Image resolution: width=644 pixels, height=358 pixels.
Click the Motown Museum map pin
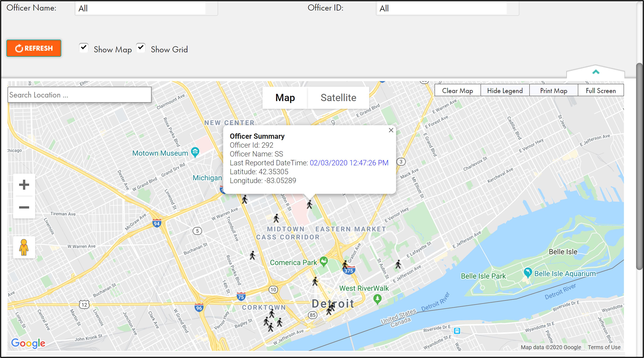[x=195, y=152]
